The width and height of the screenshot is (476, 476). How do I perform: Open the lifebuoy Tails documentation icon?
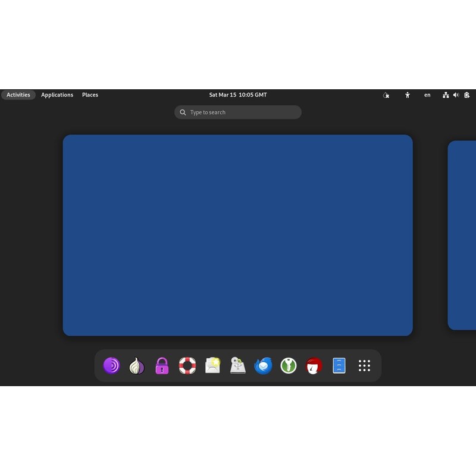tap(187, 365)
